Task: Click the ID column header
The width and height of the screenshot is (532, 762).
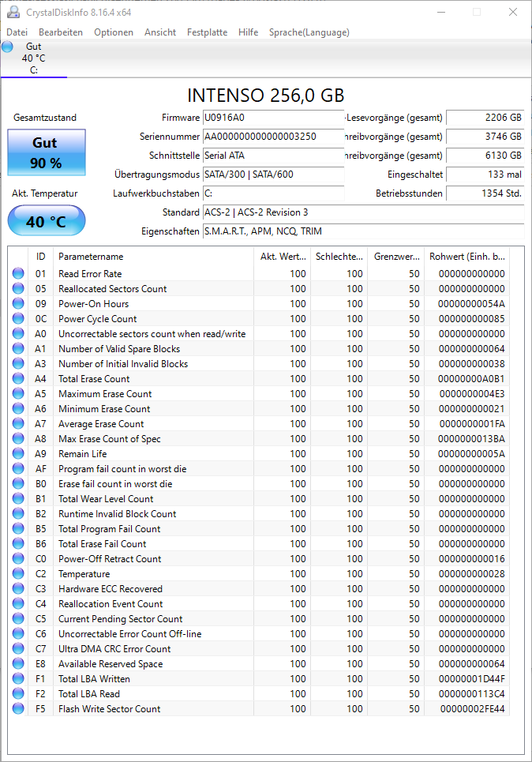Action: pyautogui.click(x=41, y=256)
